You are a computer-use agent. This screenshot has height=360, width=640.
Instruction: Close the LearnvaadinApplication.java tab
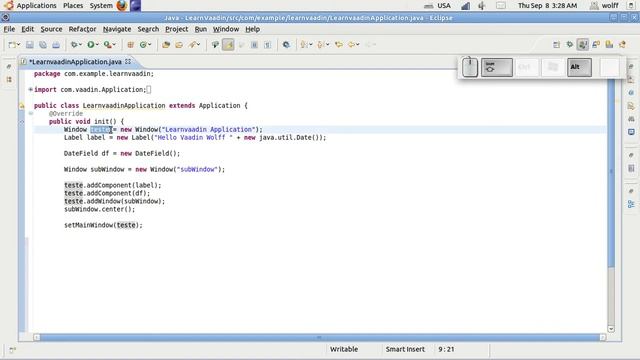point(128,62)
